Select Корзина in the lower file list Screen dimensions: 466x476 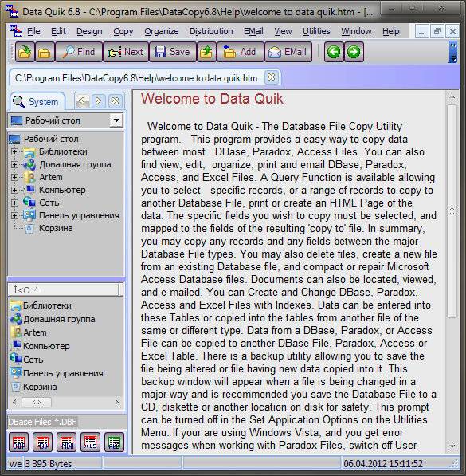pyautogui.click(x=40, y=387)
